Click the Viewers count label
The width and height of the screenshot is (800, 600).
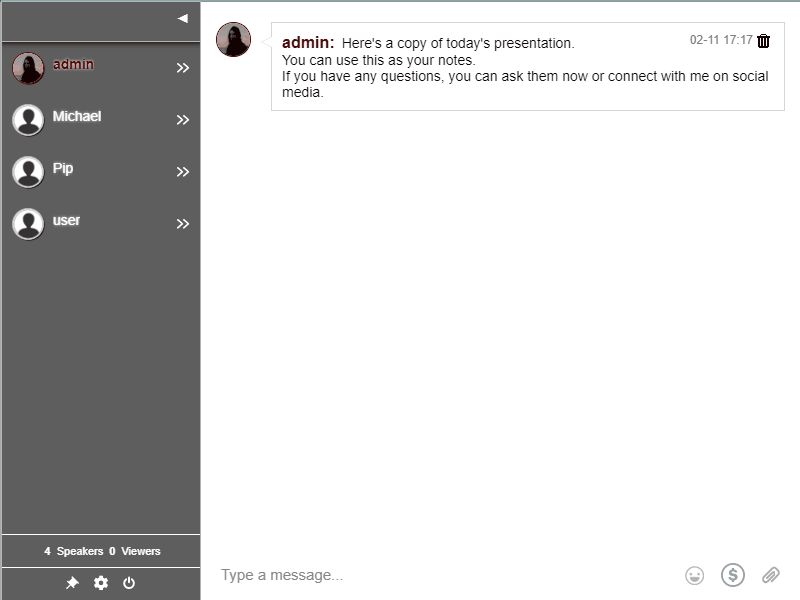(135, 551)
